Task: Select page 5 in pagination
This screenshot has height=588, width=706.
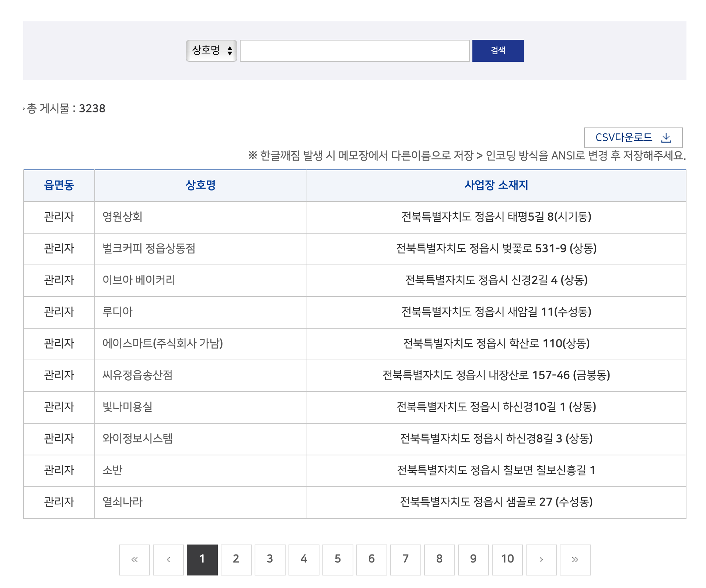Action: click(x=338, y=559)
